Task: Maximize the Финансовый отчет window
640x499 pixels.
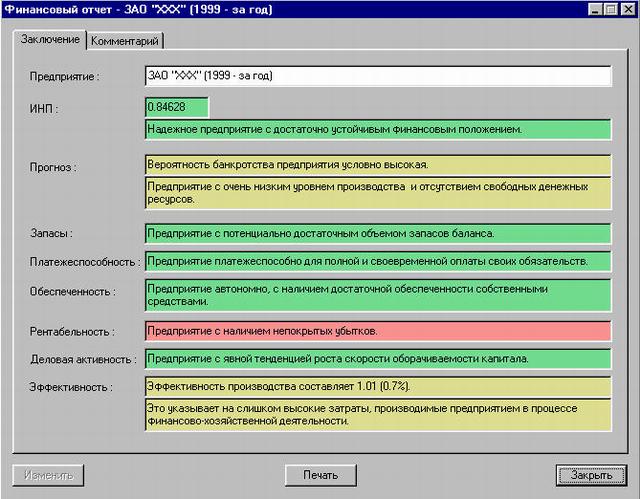Action: click(x=611, y=9)
